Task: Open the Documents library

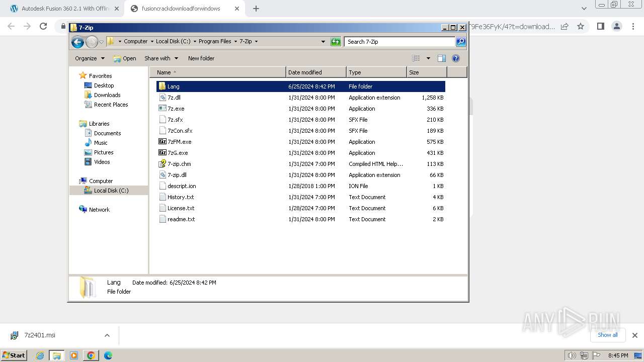Action: 107,133
